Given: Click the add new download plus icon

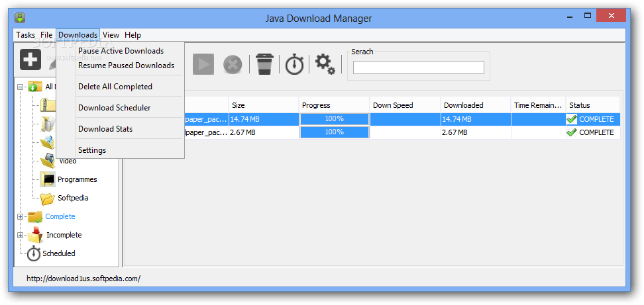Looking at the screenshot, I should pos(30,60).
